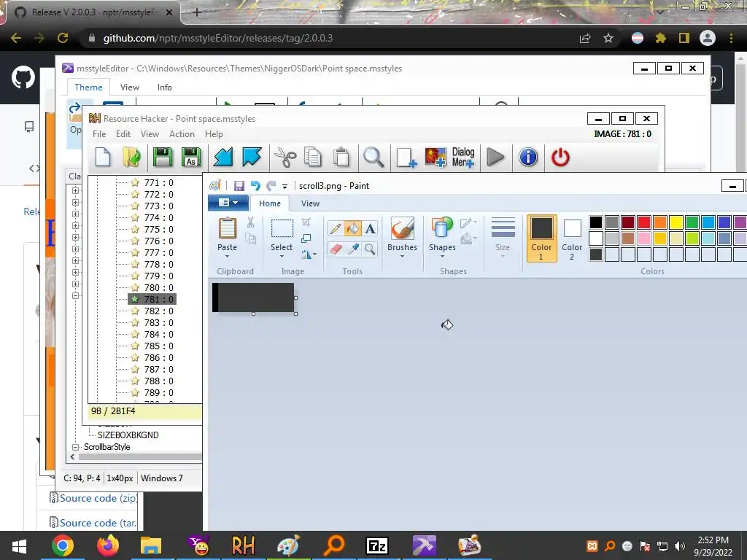Click the Resize icon in Paint Image group
Screen dimensions: 747x560
pyautogui.click(x=306, y=238)
